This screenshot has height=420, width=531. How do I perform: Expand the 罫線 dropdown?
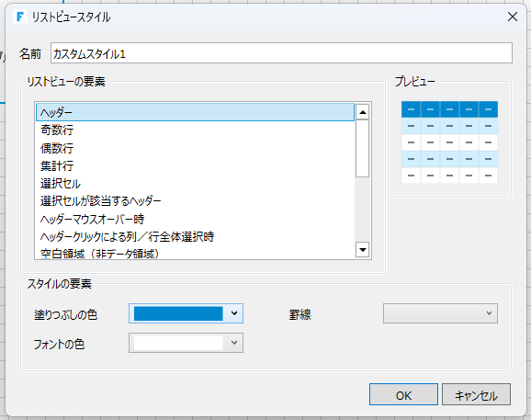440,313
